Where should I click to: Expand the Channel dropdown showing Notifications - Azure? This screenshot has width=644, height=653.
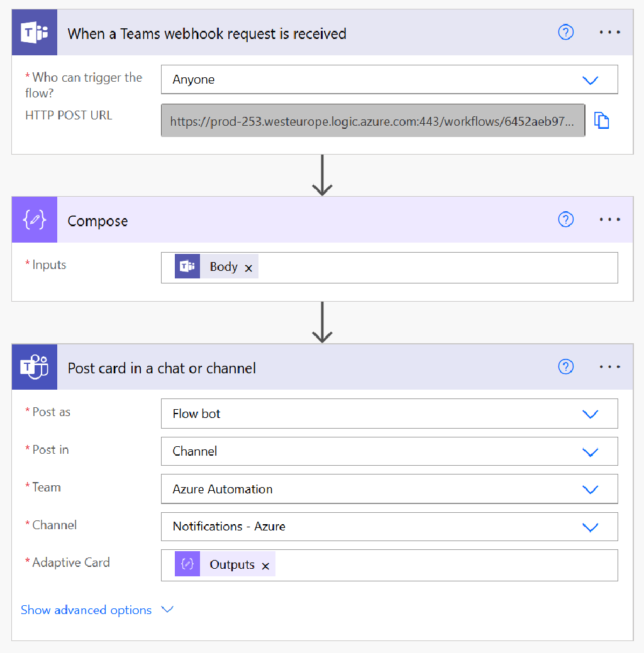point(591,527)
